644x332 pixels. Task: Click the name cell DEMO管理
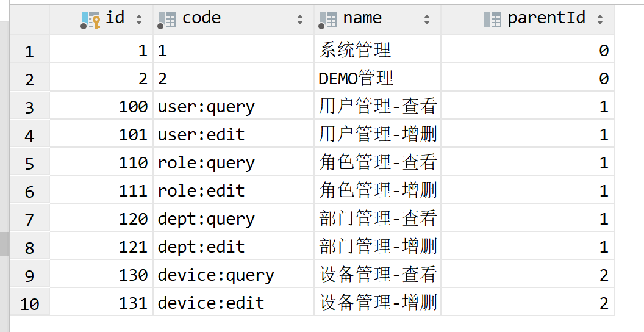pos(377,78)
